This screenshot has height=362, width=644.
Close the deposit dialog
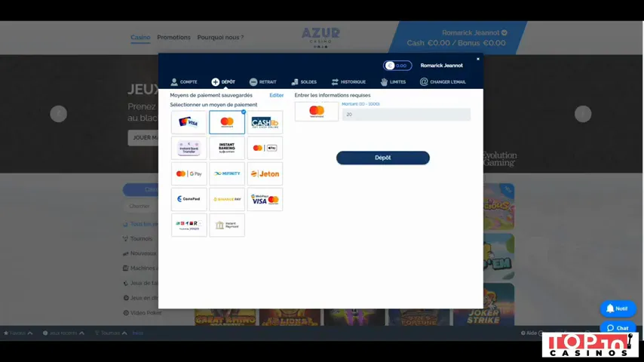(x=478, y=59)
